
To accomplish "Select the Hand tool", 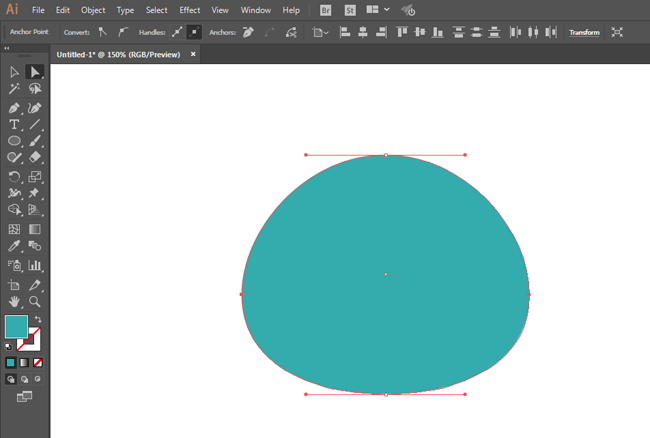I will (14, 301).
